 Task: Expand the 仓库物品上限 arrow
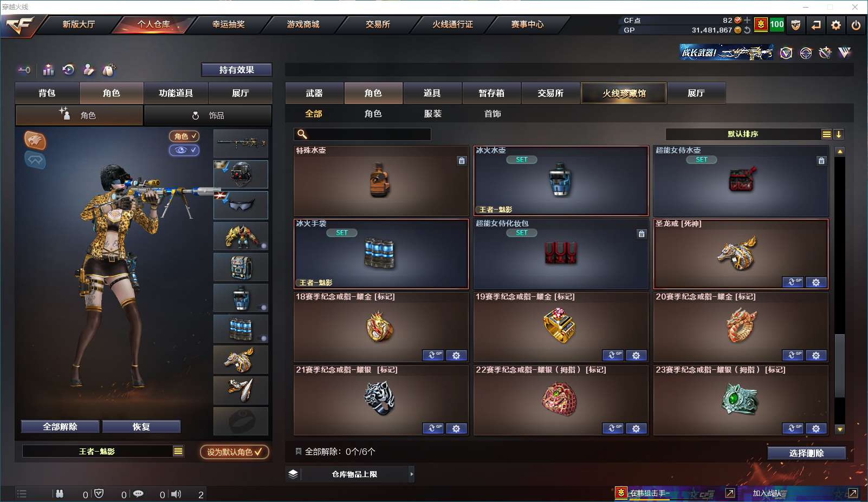(x=412, y=474)
